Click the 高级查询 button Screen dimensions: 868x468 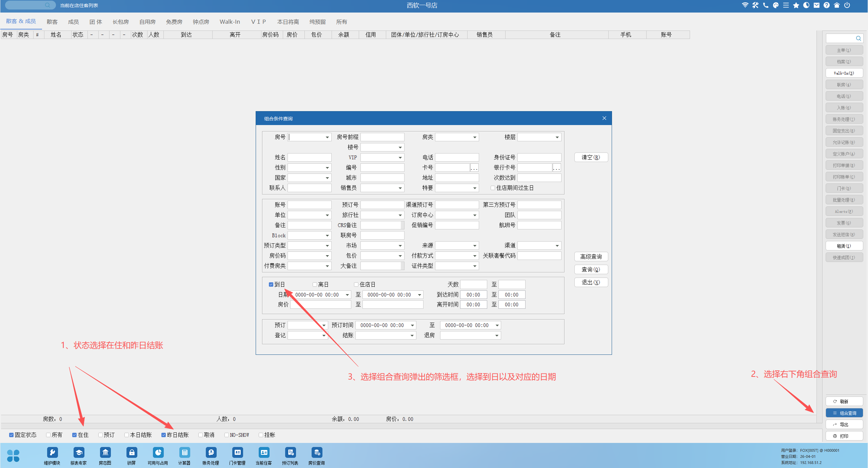click(591, 257)
